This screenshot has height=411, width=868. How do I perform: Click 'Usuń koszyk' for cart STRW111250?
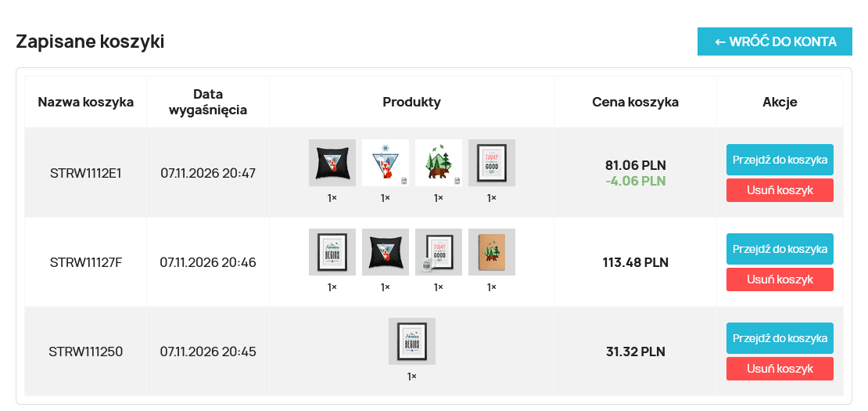coord(780,369)
